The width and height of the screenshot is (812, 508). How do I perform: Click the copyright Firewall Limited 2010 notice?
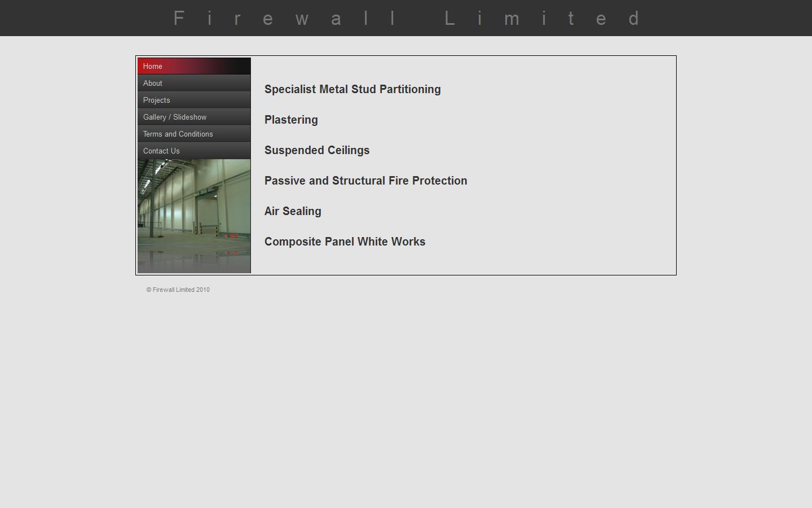click(x=178, y=290)
